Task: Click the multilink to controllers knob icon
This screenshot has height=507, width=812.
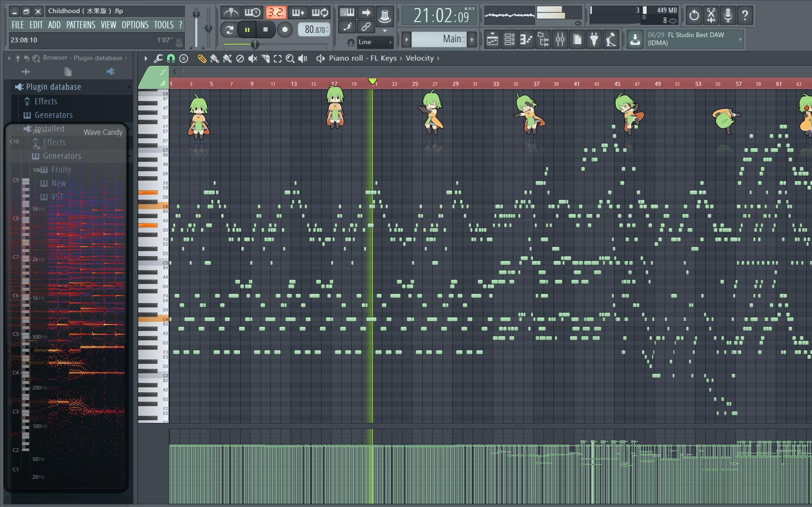Action: (385, 16)
